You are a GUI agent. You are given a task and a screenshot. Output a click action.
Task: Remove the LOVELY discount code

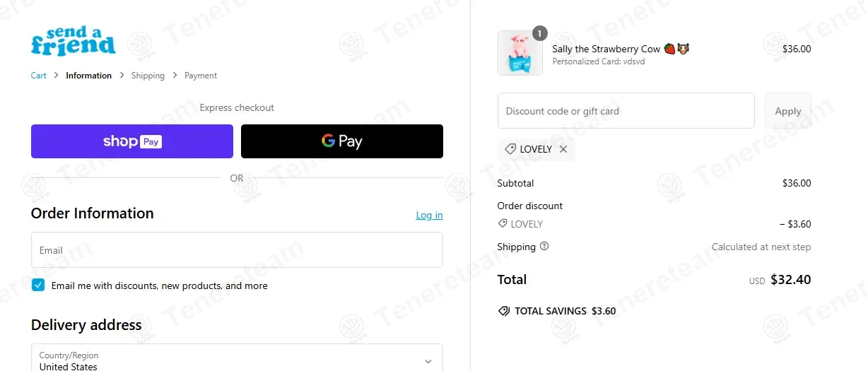[563, 149]
